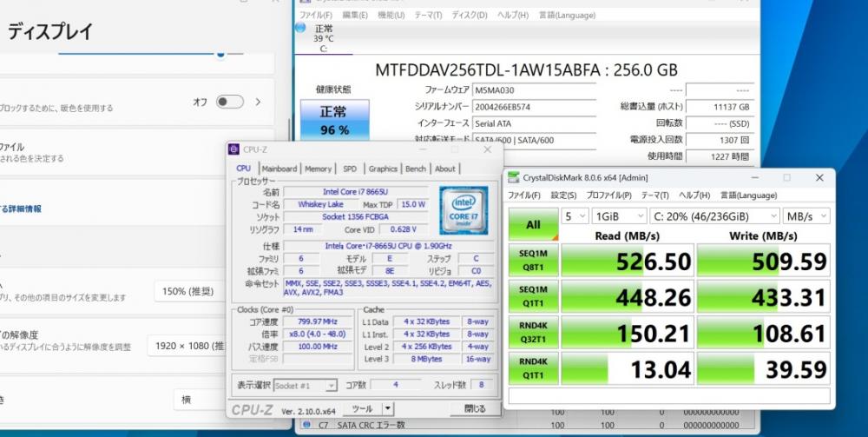Click the firmware field M5MA030

click(534, 90)
